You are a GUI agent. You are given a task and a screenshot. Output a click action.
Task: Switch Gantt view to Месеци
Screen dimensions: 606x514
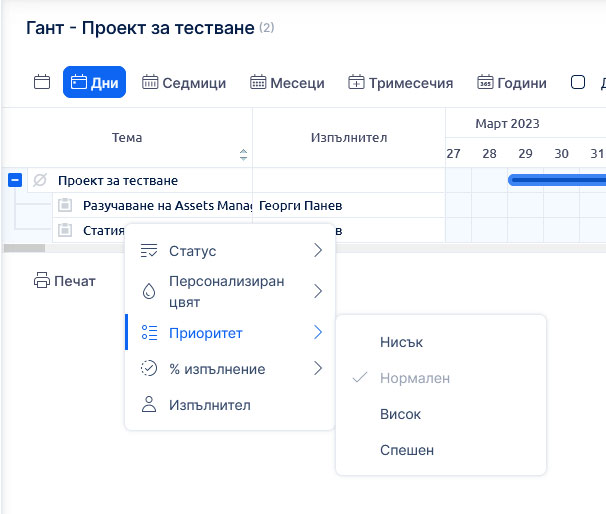click(x=287, y=83)
